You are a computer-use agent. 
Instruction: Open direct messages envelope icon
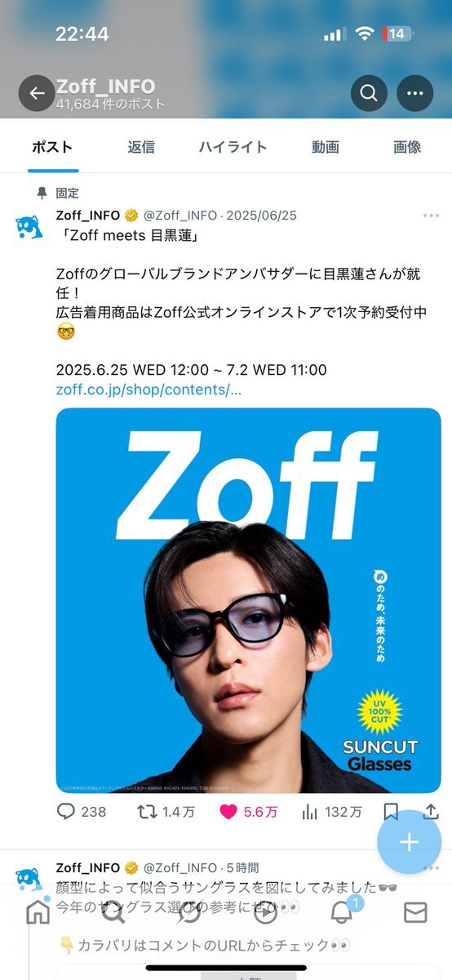click(x=415, y=912)
